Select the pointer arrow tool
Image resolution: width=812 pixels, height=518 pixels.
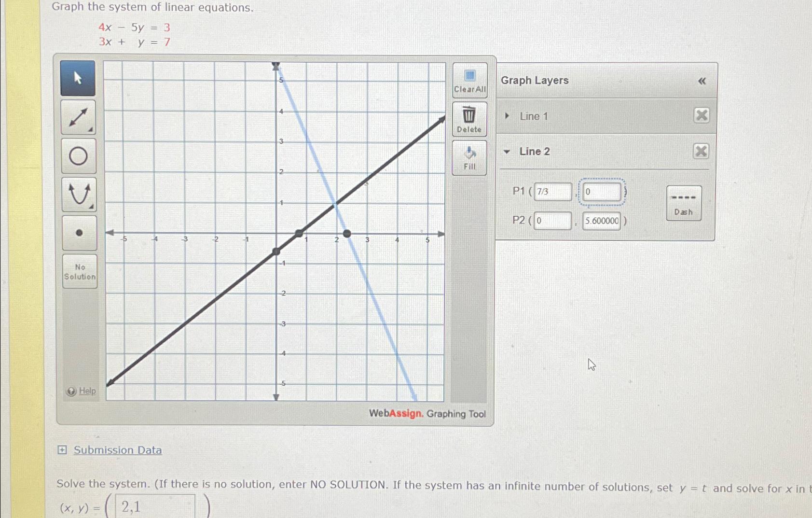tap(78, 78)
